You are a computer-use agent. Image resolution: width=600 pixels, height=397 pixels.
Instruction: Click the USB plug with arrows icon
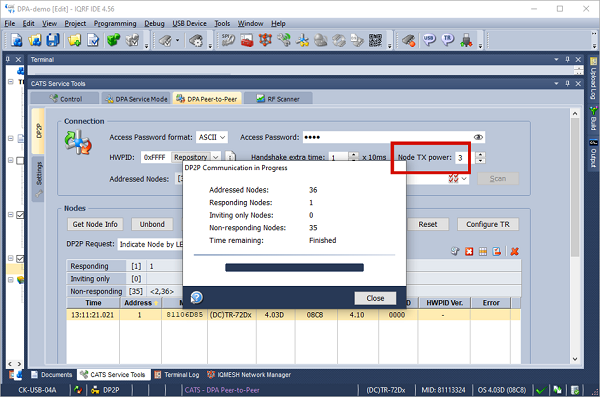[466, 40]
